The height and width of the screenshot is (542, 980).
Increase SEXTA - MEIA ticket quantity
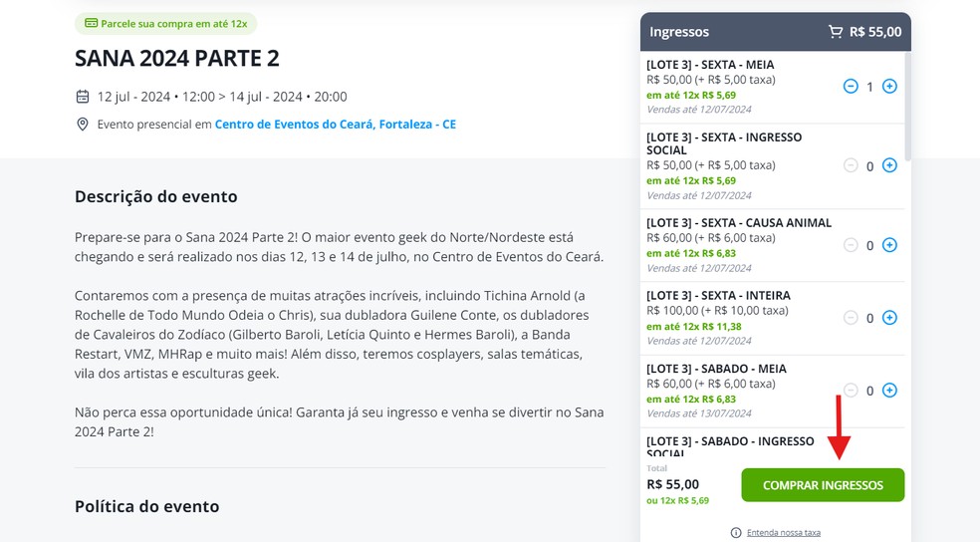889,87
